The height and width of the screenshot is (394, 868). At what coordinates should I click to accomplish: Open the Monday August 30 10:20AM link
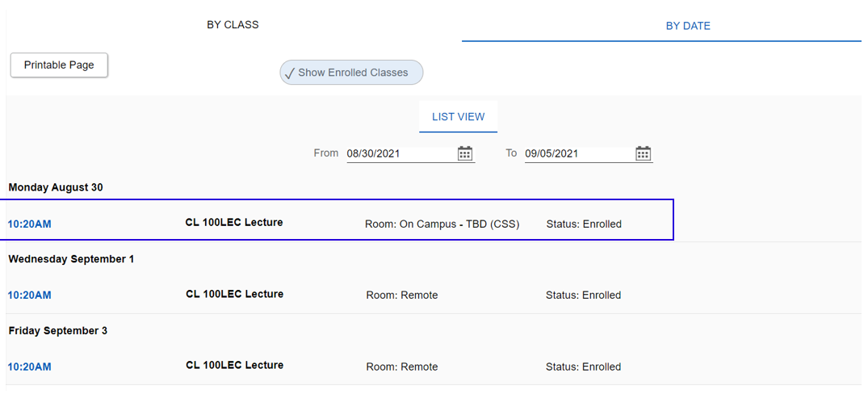pyautogui.click(x=30, y=224)
